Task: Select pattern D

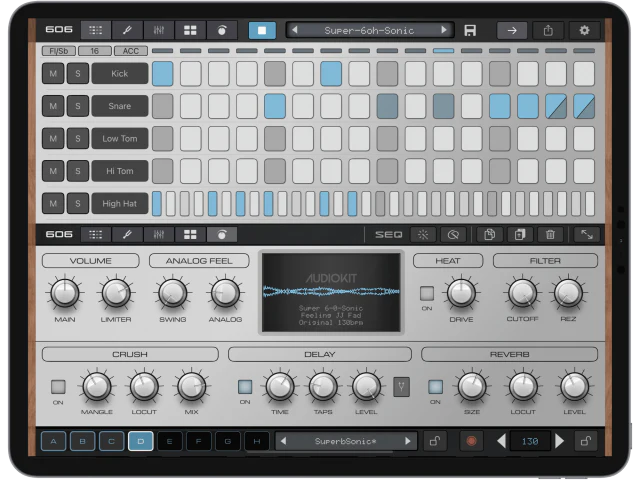Action: [x=141, y=441]
